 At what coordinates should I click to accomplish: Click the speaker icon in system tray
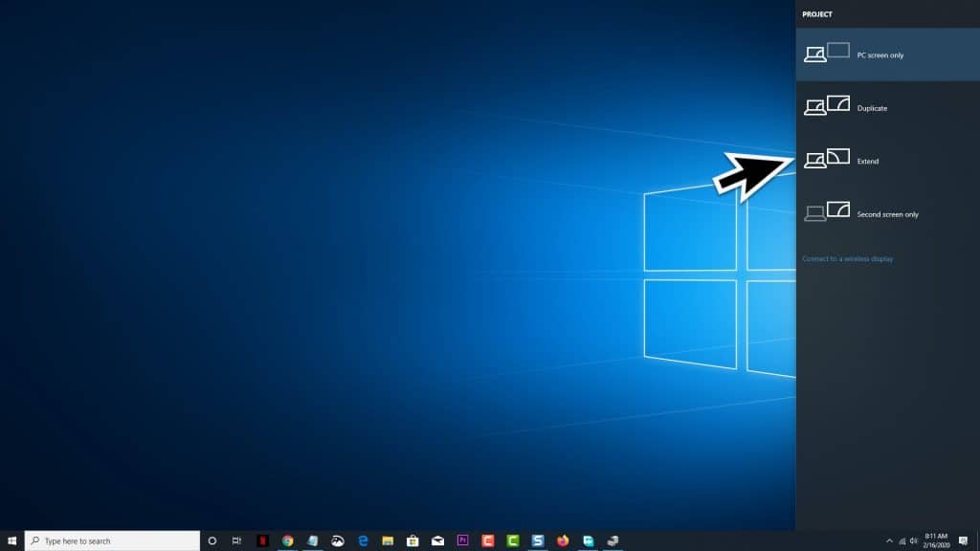(x=912, y=540)
